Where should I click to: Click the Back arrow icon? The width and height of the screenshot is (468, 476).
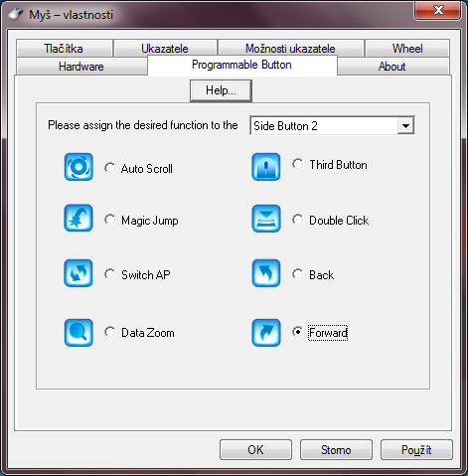(x=266, y=273)
